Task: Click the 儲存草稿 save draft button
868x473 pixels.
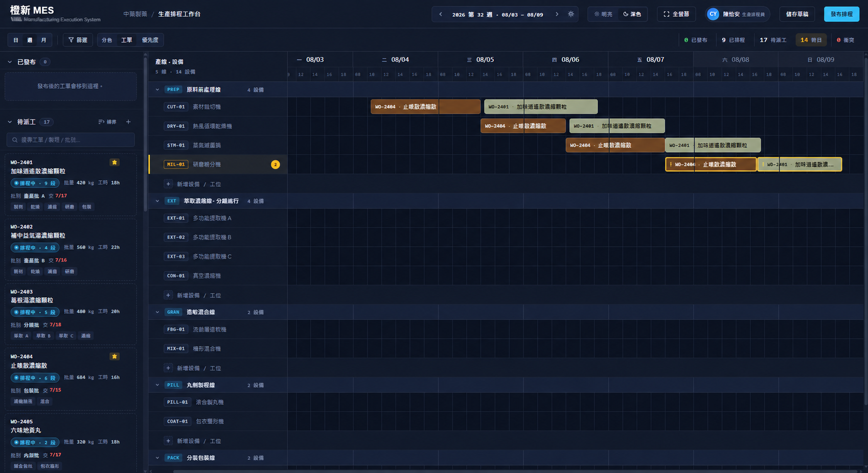Action: 797,14
